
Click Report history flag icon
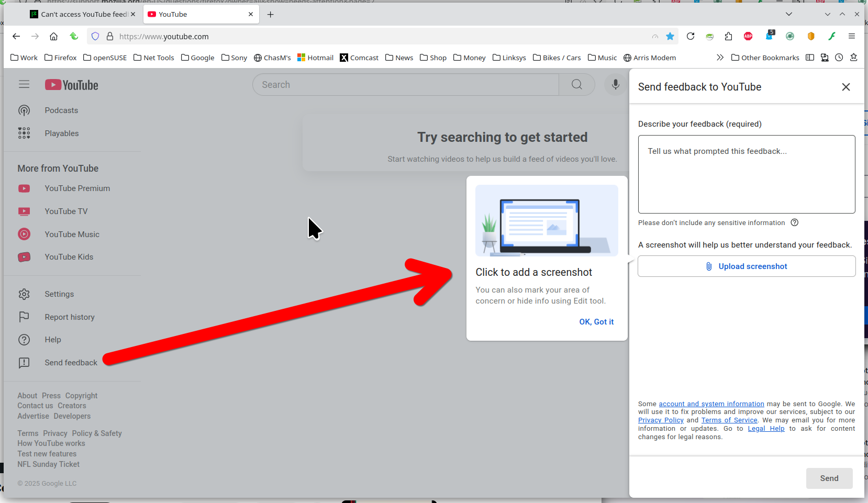(24, 317)
